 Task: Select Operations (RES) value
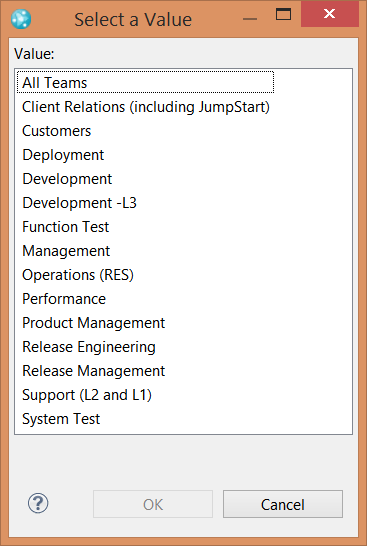click(x=78, y=275)
